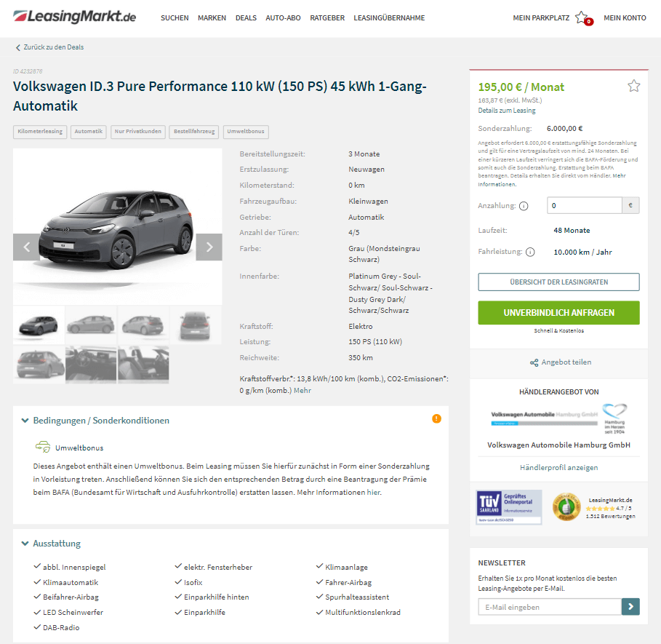Viewport: 661px width, 644px height.
Task: Expand fuel consumption details via Mehr
Action: pyautogui.click(x=303, y=391)
